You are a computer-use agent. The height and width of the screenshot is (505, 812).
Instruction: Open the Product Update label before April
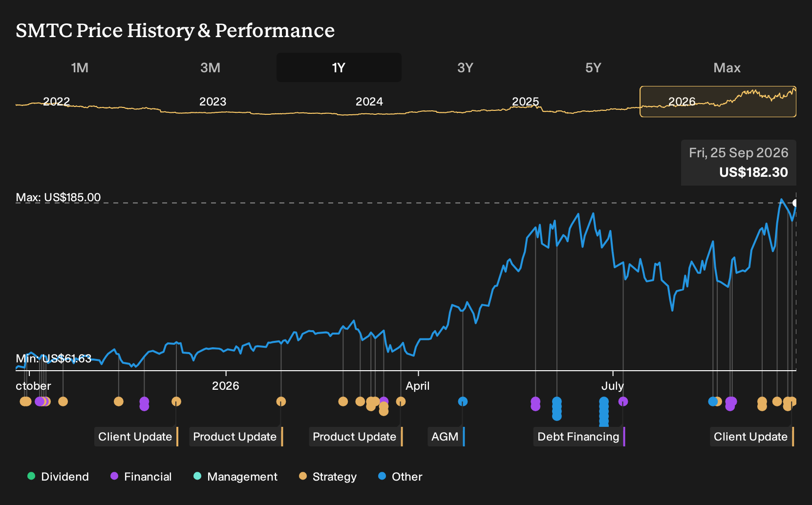[x=356, y=437]
